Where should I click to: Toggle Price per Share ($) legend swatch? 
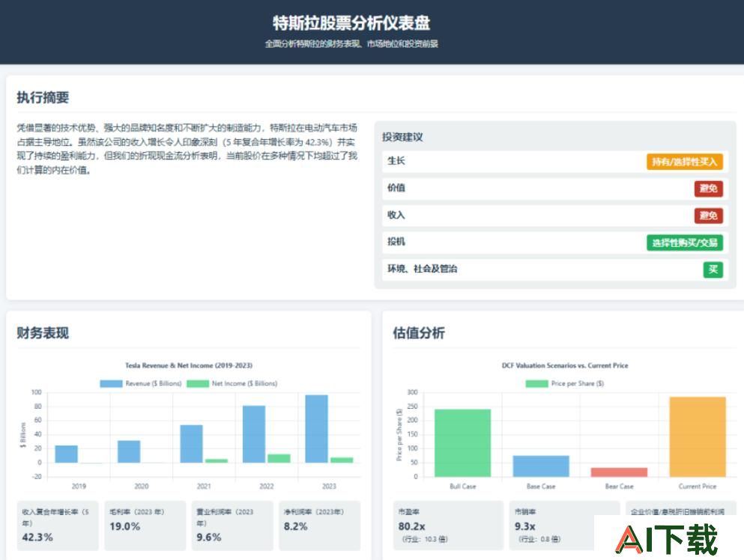tap(536, 383)
